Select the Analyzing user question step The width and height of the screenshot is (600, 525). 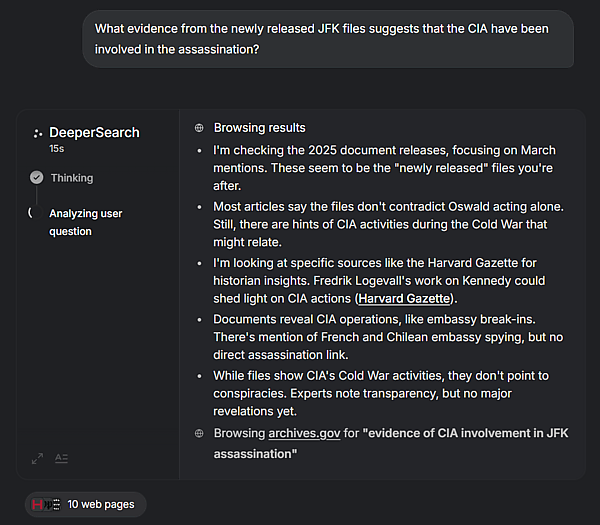pos(84,222)
